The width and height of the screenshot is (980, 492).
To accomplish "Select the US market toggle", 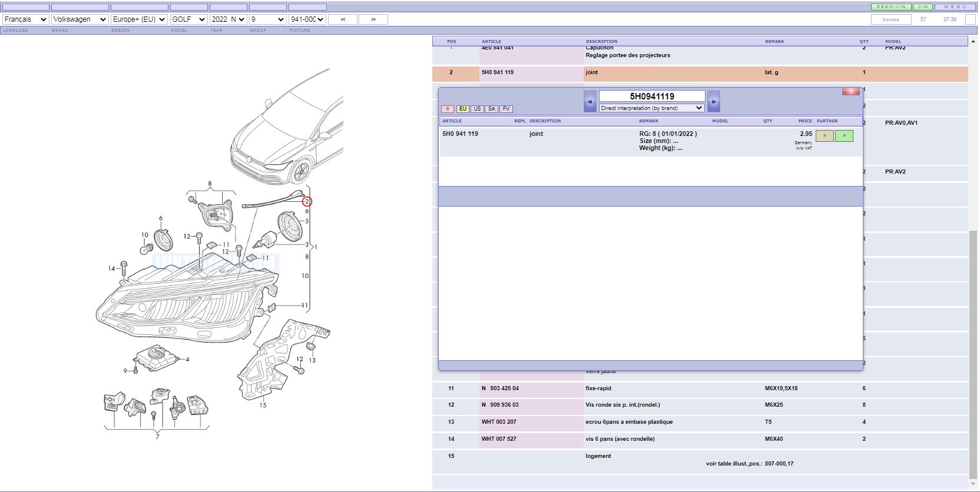I will (477, 109).
